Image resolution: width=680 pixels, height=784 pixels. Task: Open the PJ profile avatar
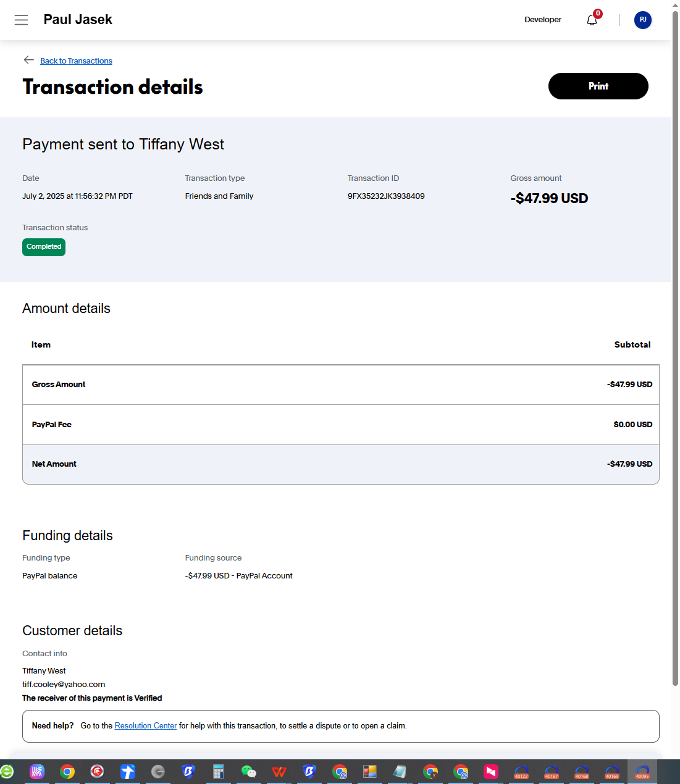tap(642, 20)
